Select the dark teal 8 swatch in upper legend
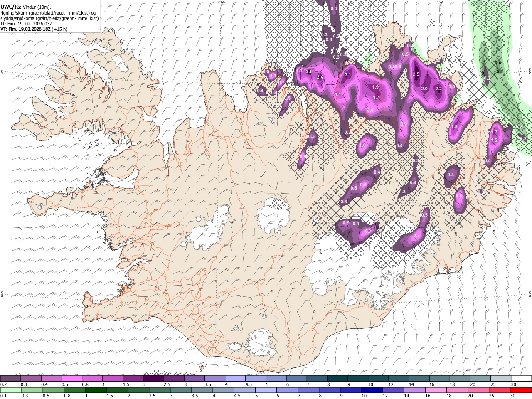The width and height of the screenshot is (532, 399). point(337,378)
